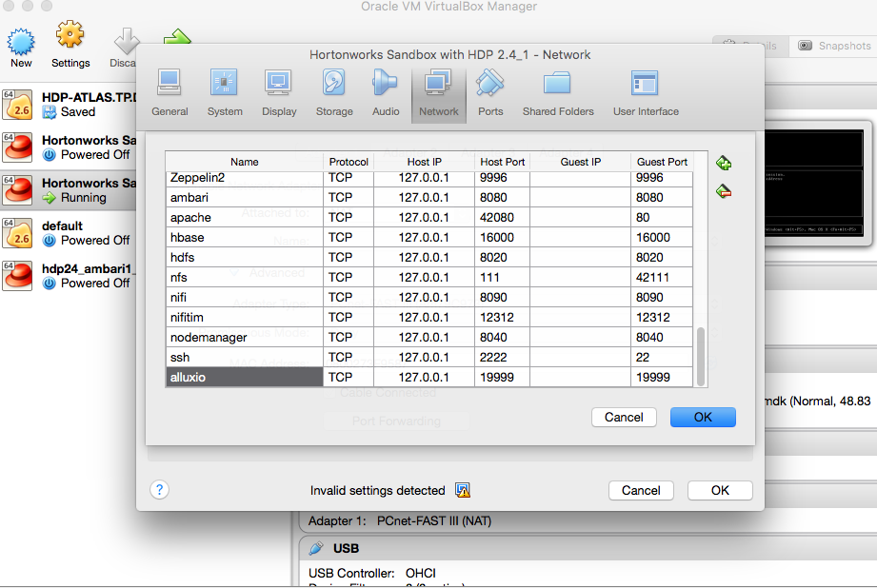Screen dimensions: 877x588
Task: Select the nfs rule name
Action: [245, 277]
